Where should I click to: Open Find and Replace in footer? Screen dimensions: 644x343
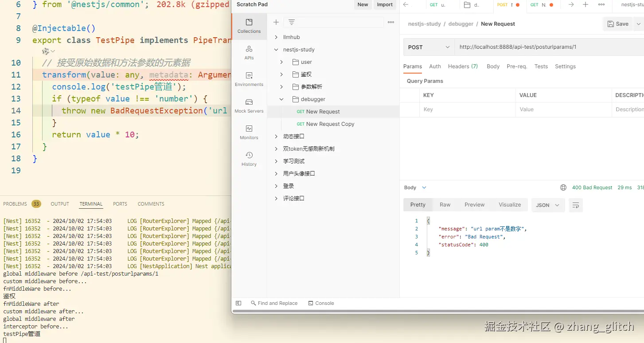pyautogui.click(x=274, y=303)
